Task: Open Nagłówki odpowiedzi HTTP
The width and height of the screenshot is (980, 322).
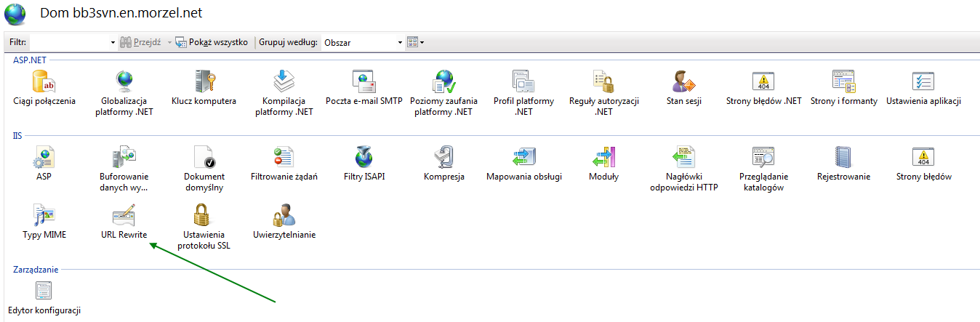Action: point(683,169)
